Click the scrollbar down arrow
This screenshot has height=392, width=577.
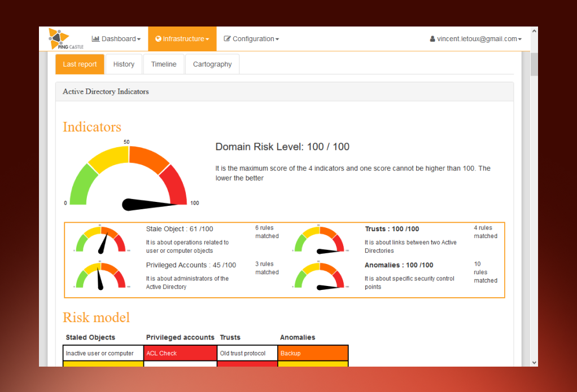[534, 363]
